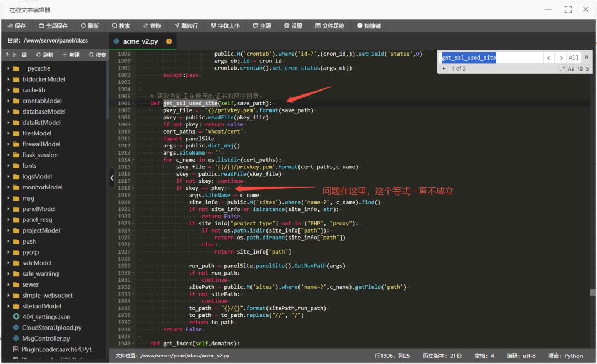Select the logsModel folder icon
Image resolution: width=597 pixels, height=364 pixels.
pos(16,177)
